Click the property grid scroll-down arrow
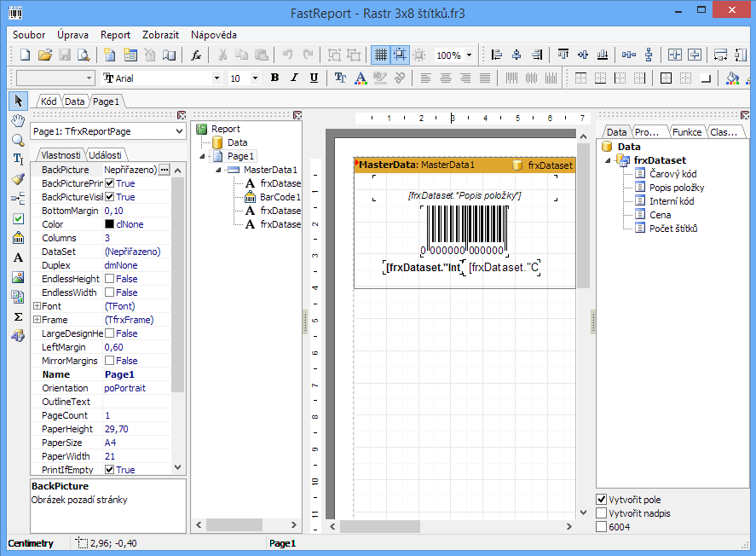The width and height of the screenshot is (756, 556). [x=178, y=467]
